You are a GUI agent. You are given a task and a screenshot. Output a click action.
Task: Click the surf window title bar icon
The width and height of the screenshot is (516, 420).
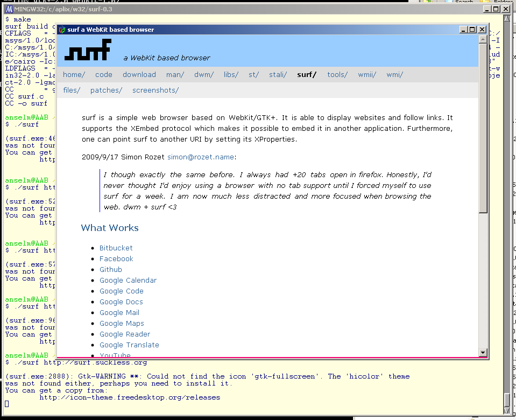[62, 30]
